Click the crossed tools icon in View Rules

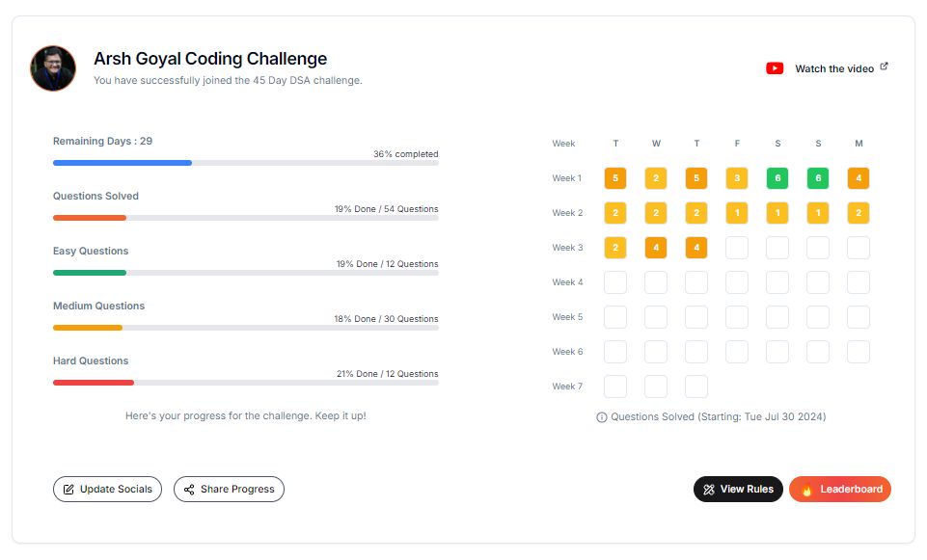[709, 489]
